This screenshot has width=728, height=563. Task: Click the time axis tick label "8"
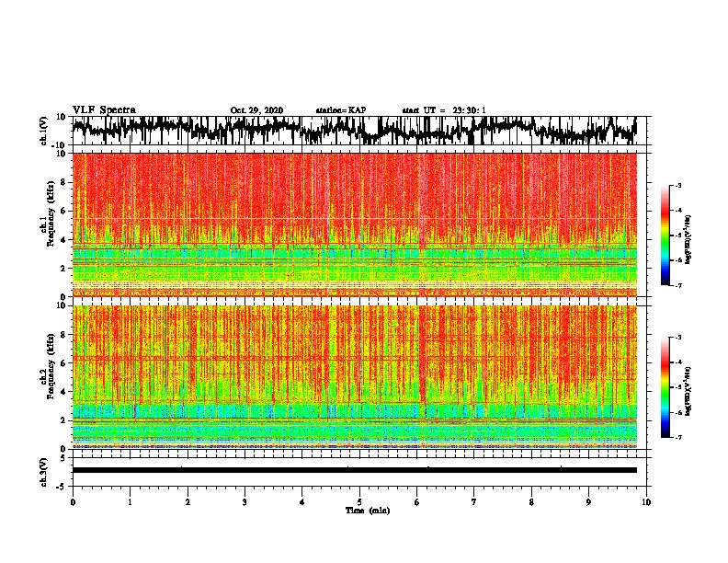(x=531, y=502)
